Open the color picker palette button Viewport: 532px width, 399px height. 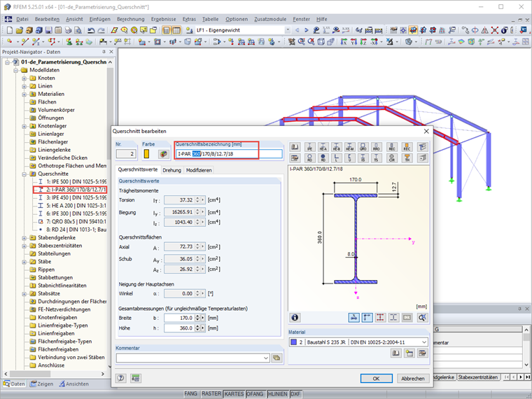click(164, 155)
